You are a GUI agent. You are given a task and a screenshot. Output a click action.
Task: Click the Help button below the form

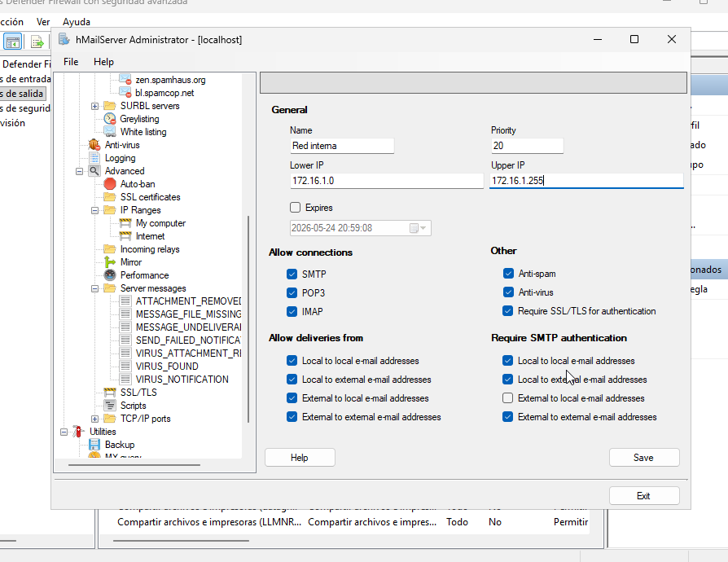(300, 458)
